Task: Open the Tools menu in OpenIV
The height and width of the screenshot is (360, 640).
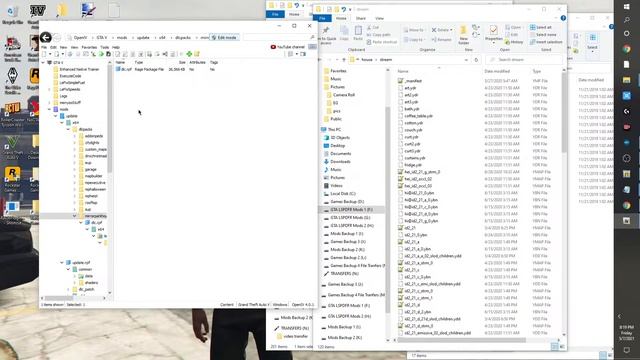Action: 104,47
